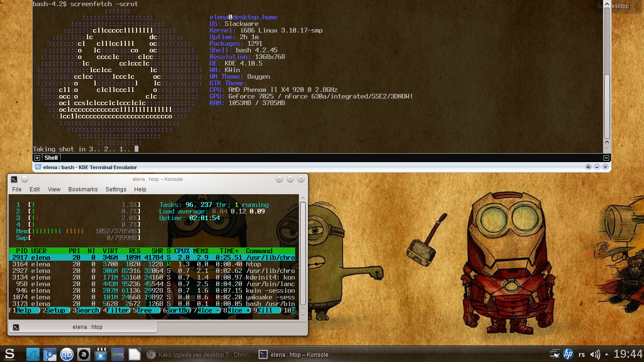Viewport: 644px width, 362px height.
Task: Open the File menu in Konsole
Action: (x=17, y=189)
